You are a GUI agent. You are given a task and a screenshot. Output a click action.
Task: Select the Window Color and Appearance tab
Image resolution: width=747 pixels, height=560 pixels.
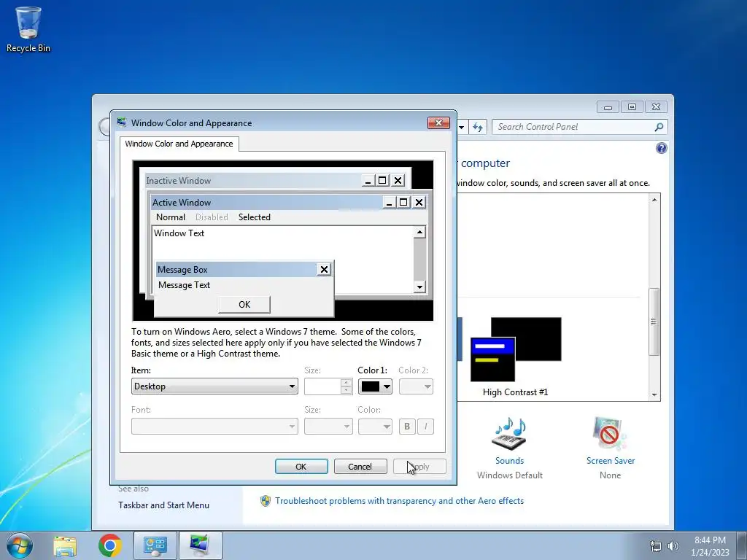179,144
